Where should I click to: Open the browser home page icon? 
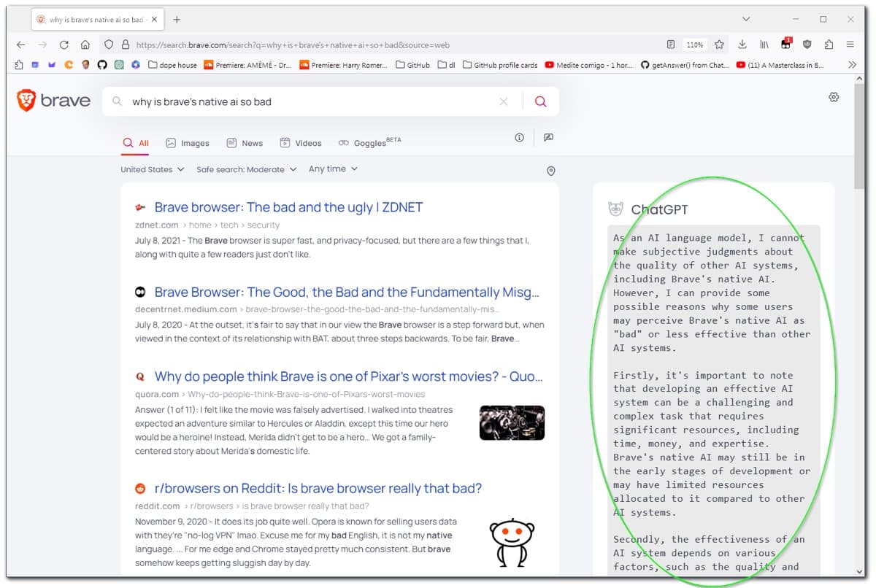coord(85,45)
